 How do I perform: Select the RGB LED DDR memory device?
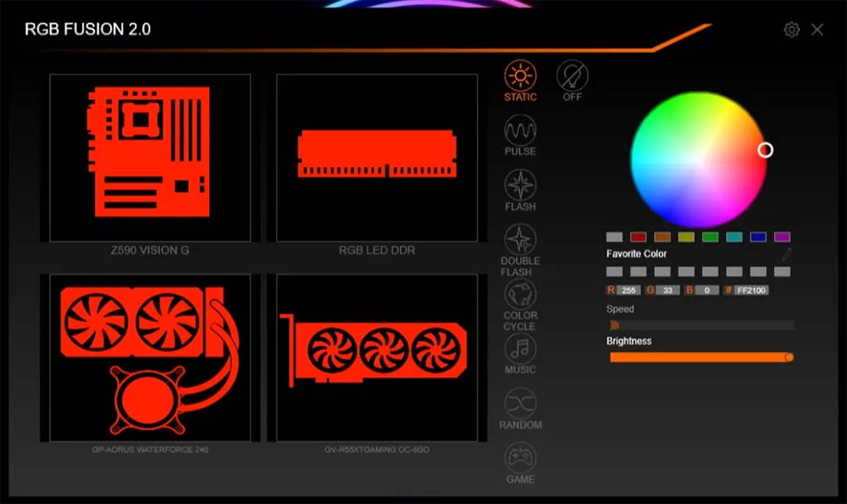[x=377, y=158]
